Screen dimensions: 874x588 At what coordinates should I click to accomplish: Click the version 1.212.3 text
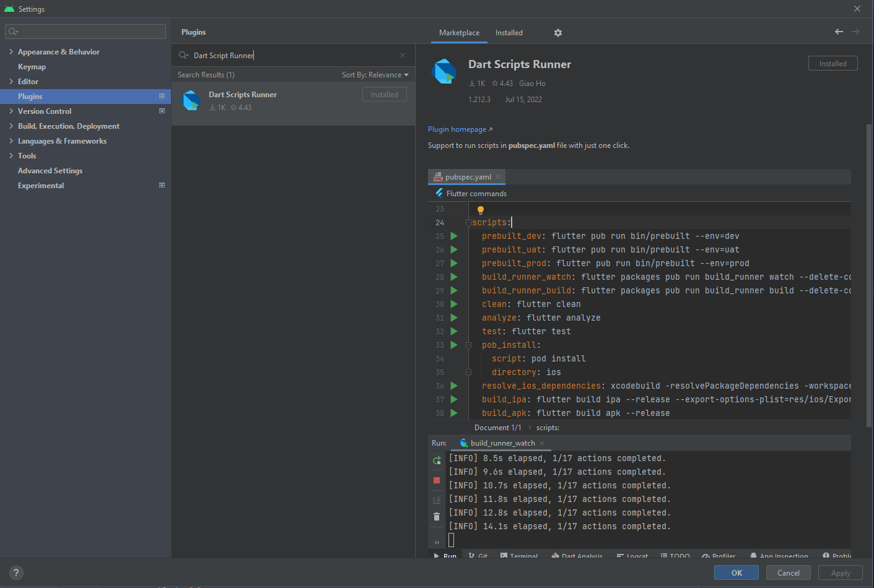point(479,100)
